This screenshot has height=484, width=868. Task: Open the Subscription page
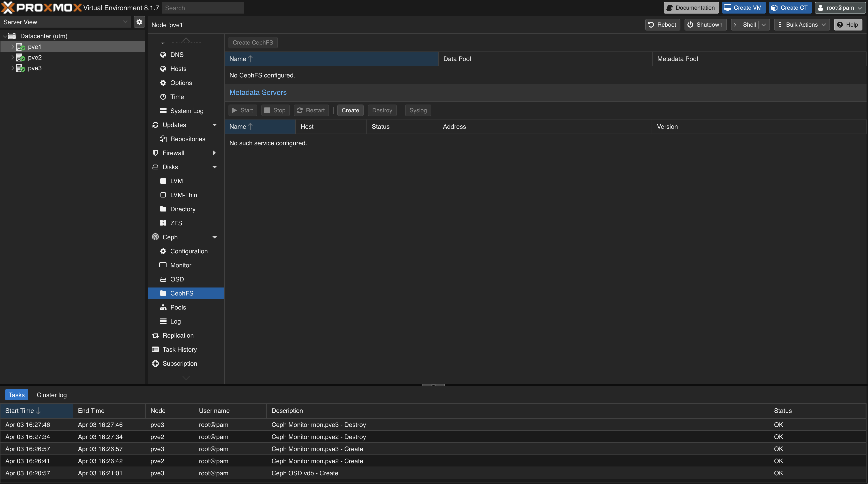pyautogui.click(x=180, y=363)
